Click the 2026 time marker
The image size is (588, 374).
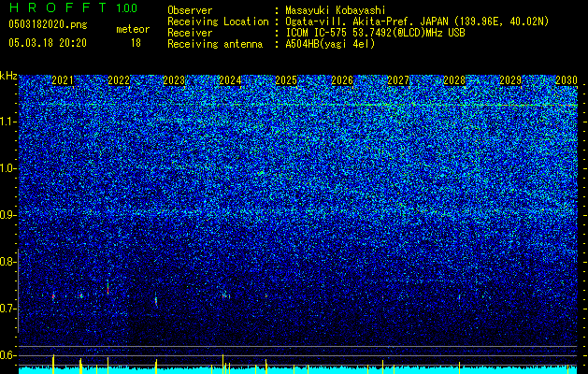click(342, 80)
